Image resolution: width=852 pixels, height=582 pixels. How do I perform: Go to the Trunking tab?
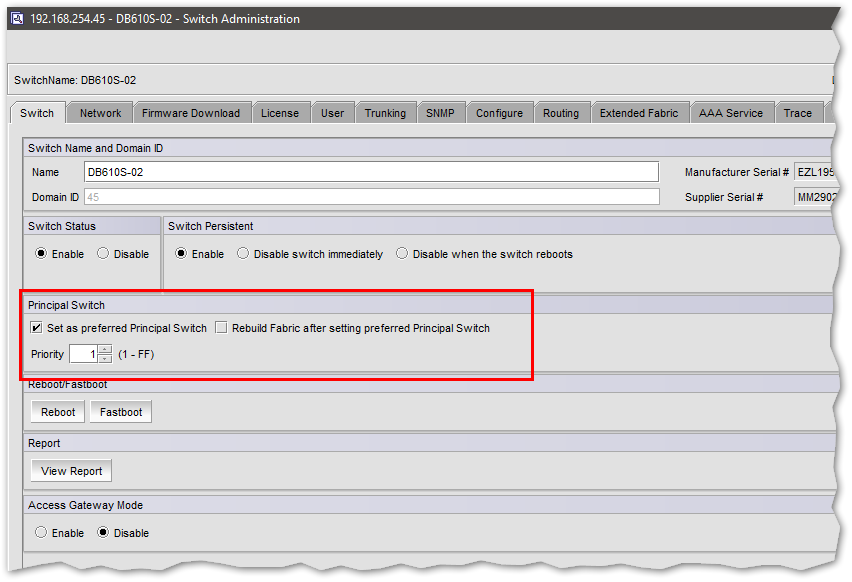[385, 113]
